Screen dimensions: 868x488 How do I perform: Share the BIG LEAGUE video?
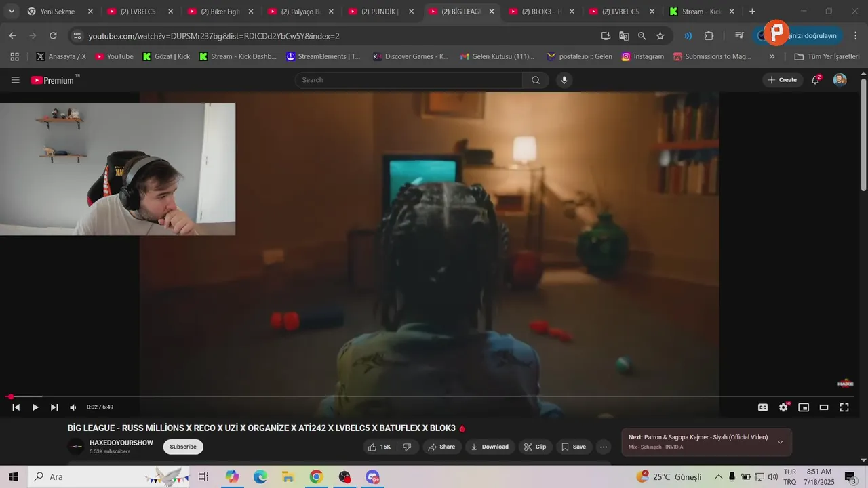click(x=441, y=447)
